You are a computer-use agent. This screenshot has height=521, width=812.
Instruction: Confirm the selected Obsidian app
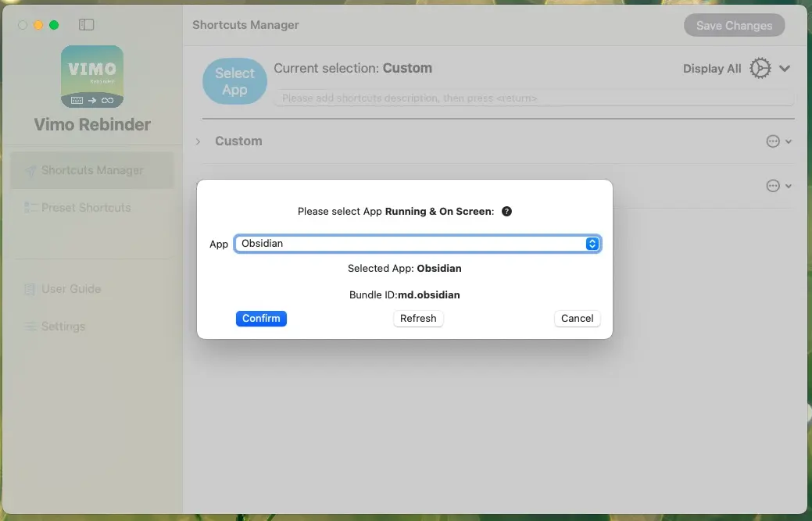pyautogui.click(x=261, y=319)
